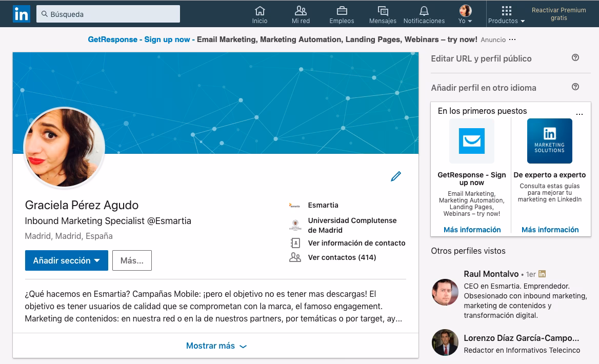Click the Más... button
This screenshot has height=364, width=599.
(132, 260)
